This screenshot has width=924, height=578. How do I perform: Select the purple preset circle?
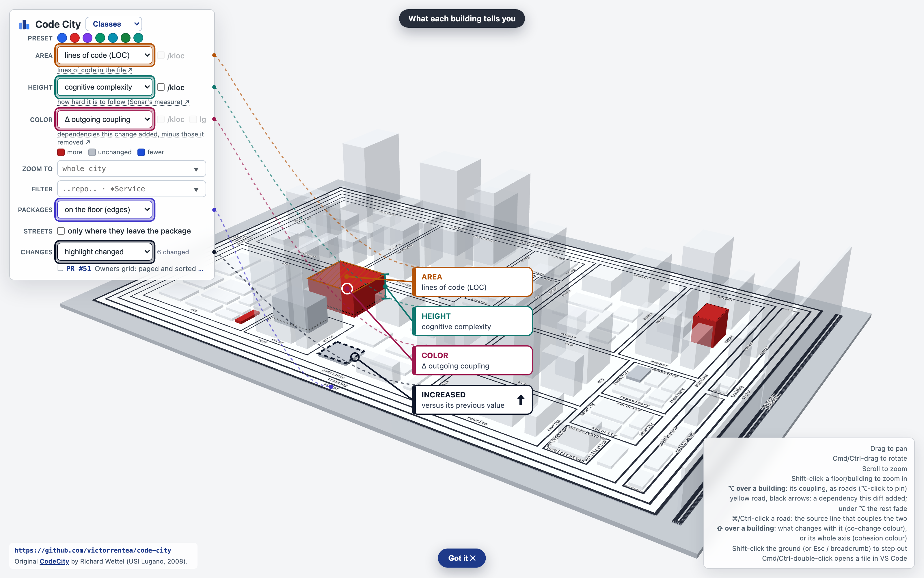click(87, 38)
